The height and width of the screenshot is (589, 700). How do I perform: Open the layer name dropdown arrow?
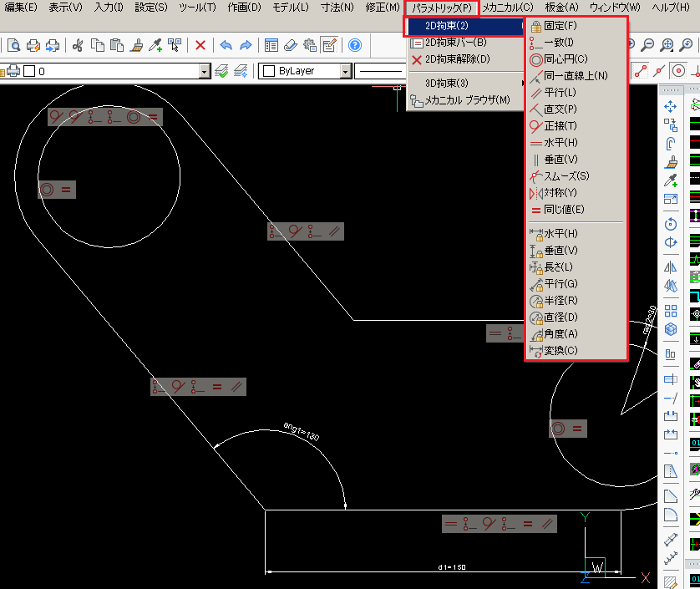tap(205, 72)
